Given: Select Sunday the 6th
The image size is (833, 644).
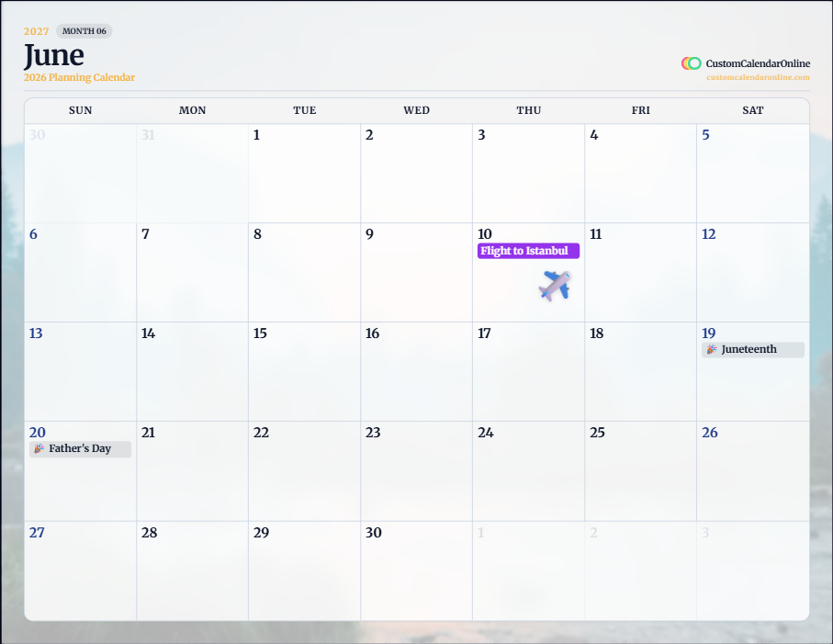Looking at the screenshot, I should click(80, 273).
